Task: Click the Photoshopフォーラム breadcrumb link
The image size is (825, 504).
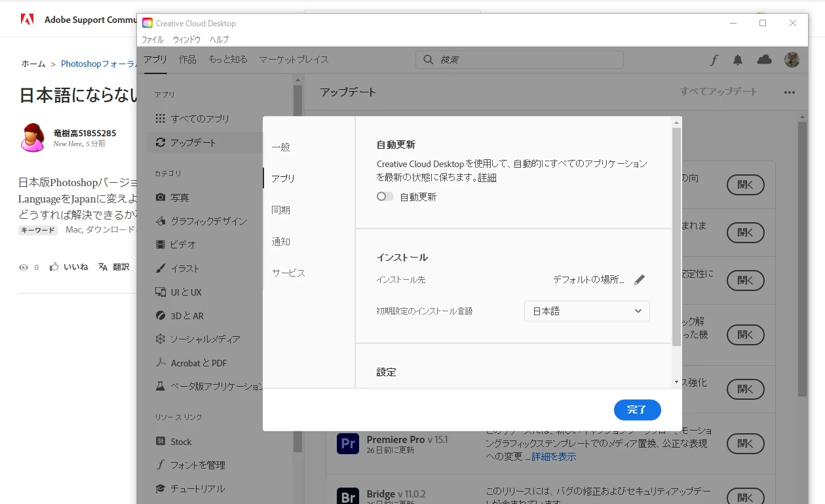Action: (x=98, y=64)
